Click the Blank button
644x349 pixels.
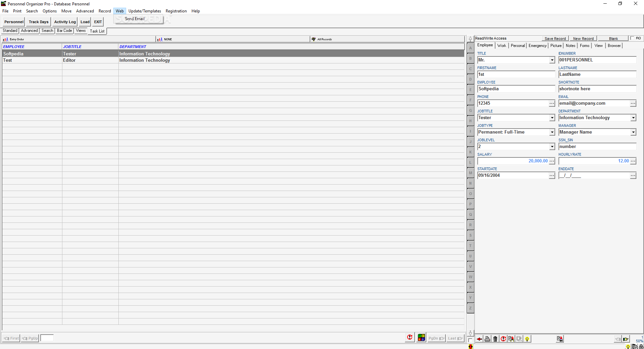click(613, 39)
